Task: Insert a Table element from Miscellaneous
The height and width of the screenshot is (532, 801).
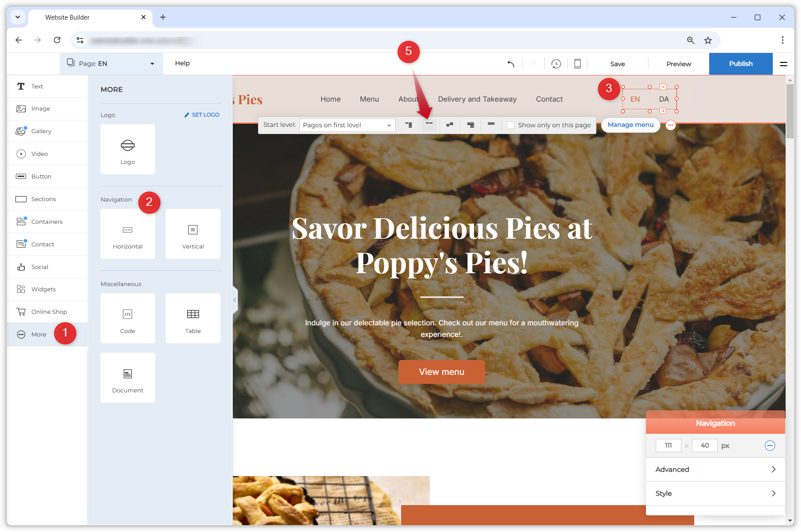Action: click(x=193, y=318)
